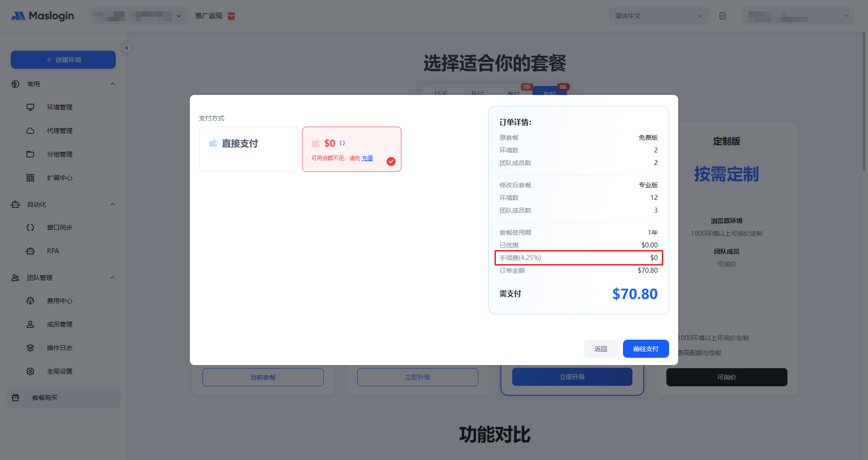Viewport: 868px width, 460px height.
Task: Click the gift icon beside 推广返现
Action: [231, 16]
